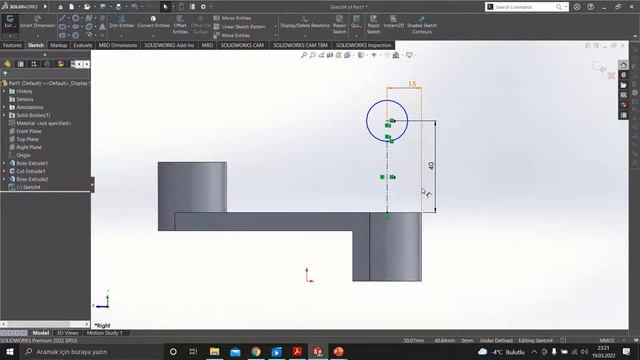Click the Select cursor tool
This screenshot has height=360, width=640.
(165, 7)
